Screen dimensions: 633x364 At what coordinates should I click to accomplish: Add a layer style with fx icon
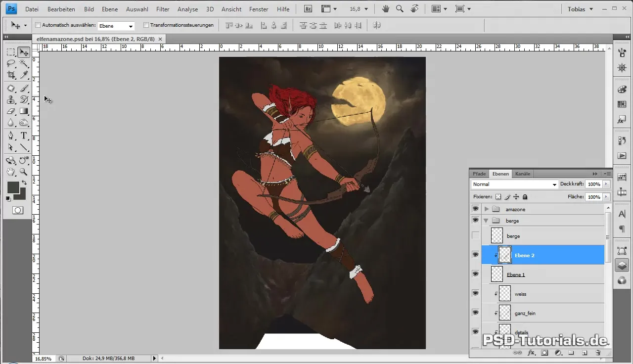(x=532, y=353)
